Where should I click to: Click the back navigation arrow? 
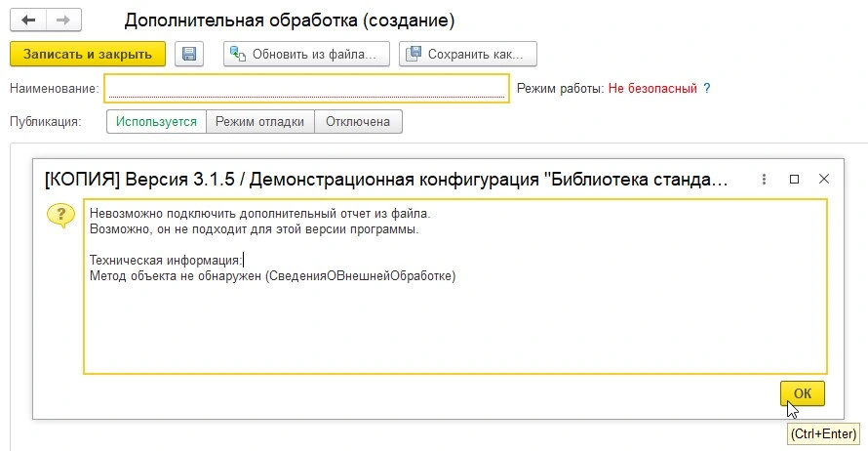[28, 20]
